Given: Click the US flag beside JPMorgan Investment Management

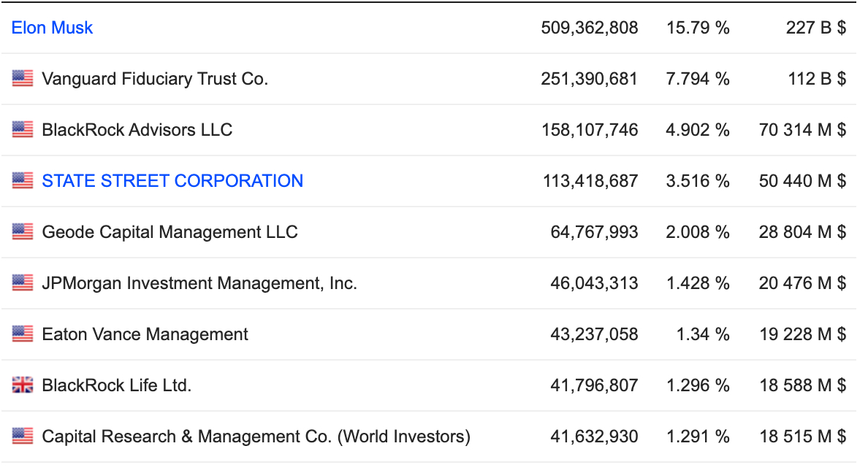Looking at the screenshot, I should [x=23, y=283].
